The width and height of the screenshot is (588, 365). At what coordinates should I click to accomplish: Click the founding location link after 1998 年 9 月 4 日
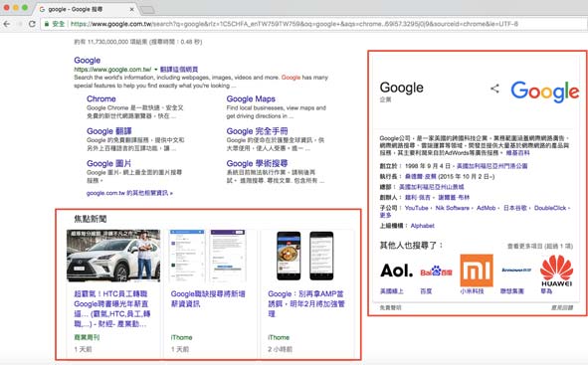pos(492,166)
